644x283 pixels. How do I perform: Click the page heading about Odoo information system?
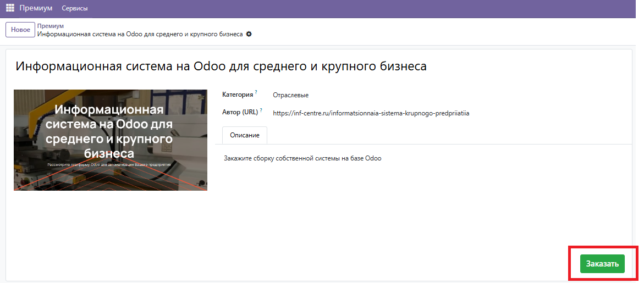pyautogui.click(x=221, y=66)
